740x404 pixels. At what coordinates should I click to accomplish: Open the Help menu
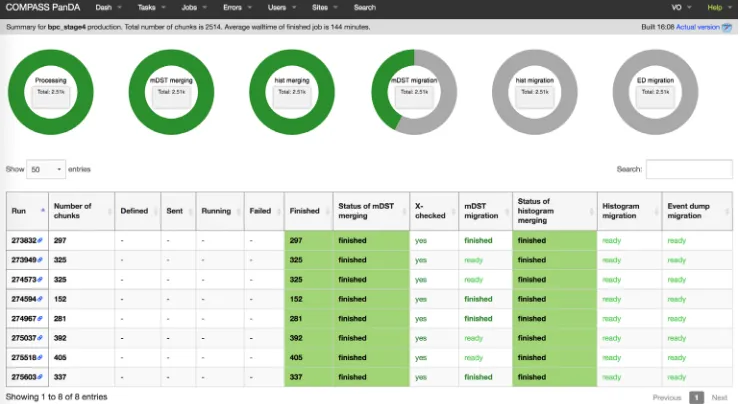pos(719,8)
